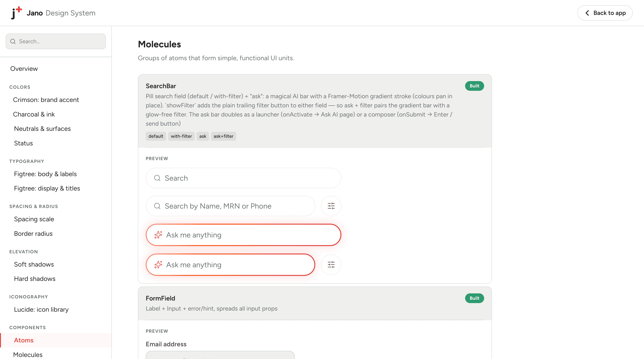Click the Molecules page heading
The image size is (644, 359).
click(x=160, y=44)
